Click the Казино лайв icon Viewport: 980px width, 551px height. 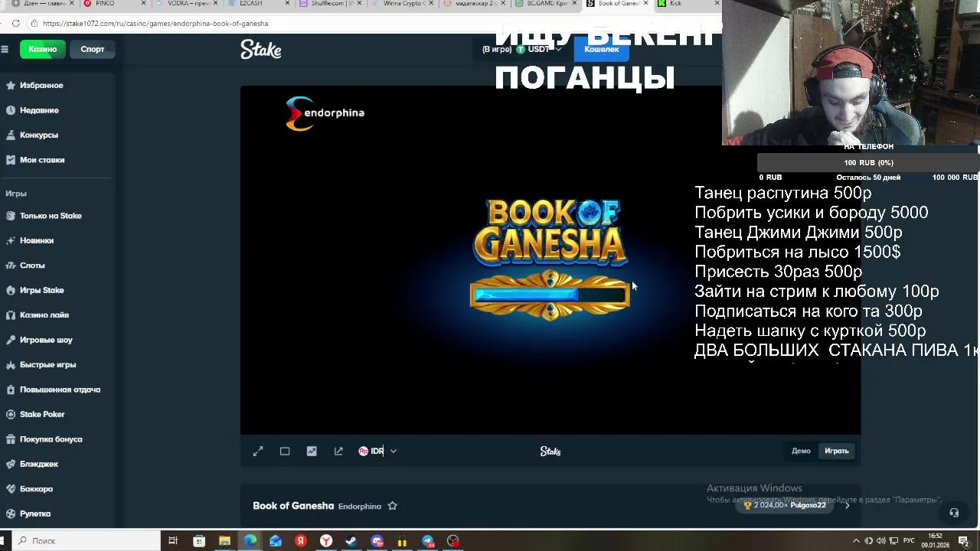click(x=11, y=315)
